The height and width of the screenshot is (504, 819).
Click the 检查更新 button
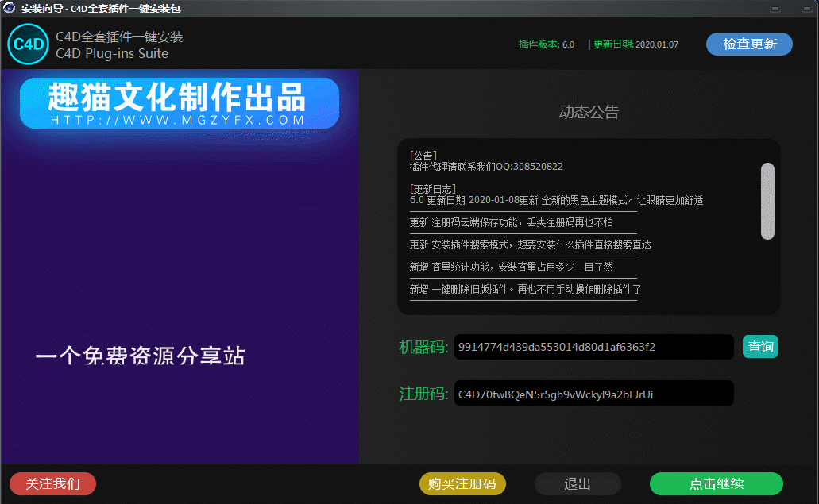pos(749,44)
